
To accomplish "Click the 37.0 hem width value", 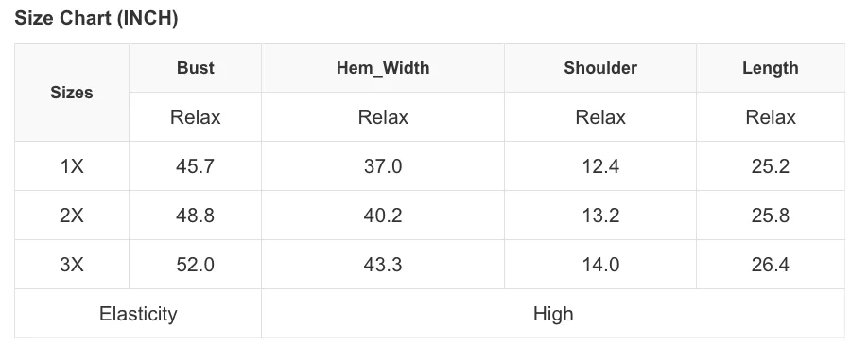I will pos(383,166).
